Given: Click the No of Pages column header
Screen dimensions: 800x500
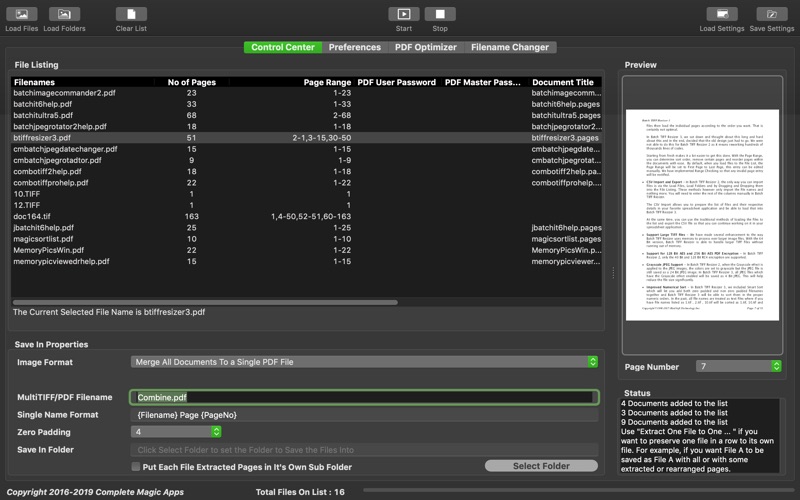Looking at the screenshot, I should [192, 82].
